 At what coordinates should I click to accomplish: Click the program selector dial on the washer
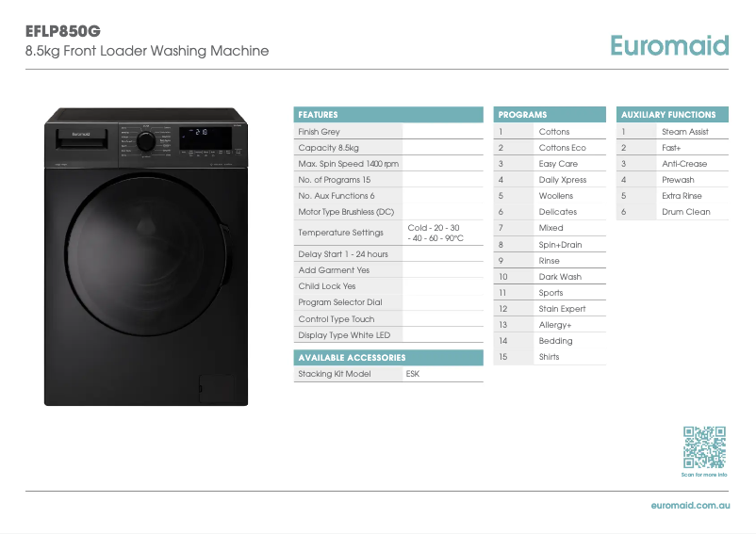pyautogui.click(x=146, y=141)
